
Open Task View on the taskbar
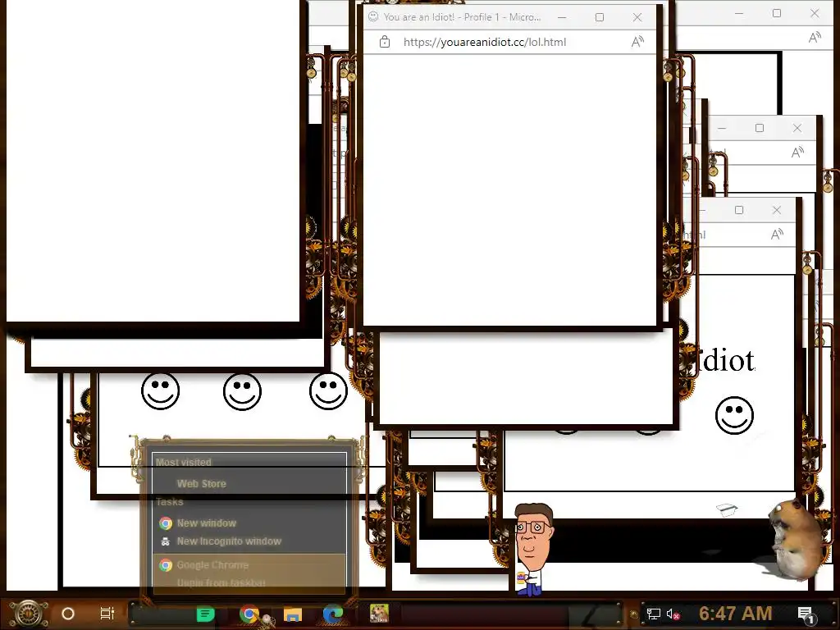(x=107, y=614)
